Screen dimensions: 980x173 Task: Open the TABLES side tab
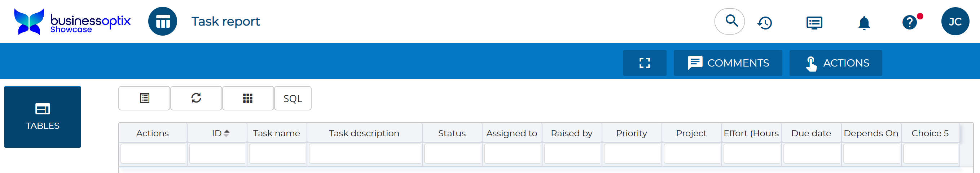pos(43,117)
